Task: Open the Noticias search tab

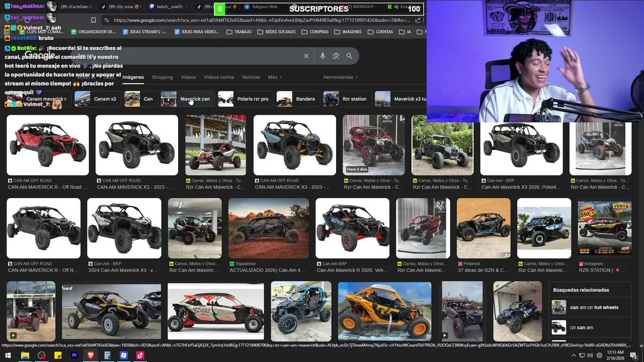Action: click(x=251, y=77)
